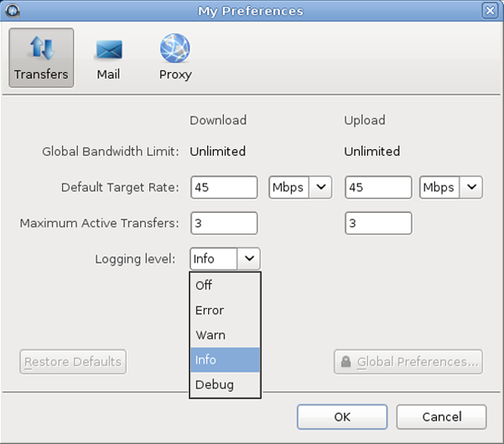The width and height of the screenshot is (504, 444).
Task: Cancel the preferences changes
Action: [x=440, y=417]
